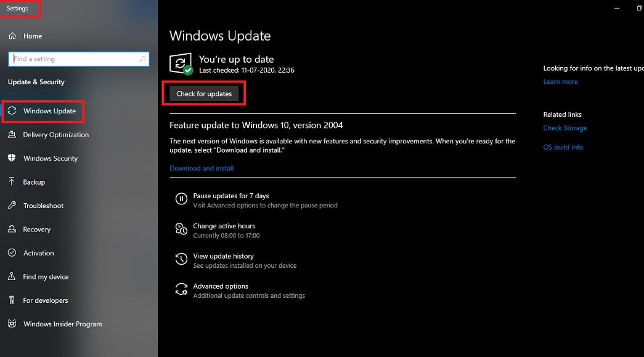Viewport: 644px width, 357px height.
Task: Click the clock icon for active hours
Action: click(181, 229)
